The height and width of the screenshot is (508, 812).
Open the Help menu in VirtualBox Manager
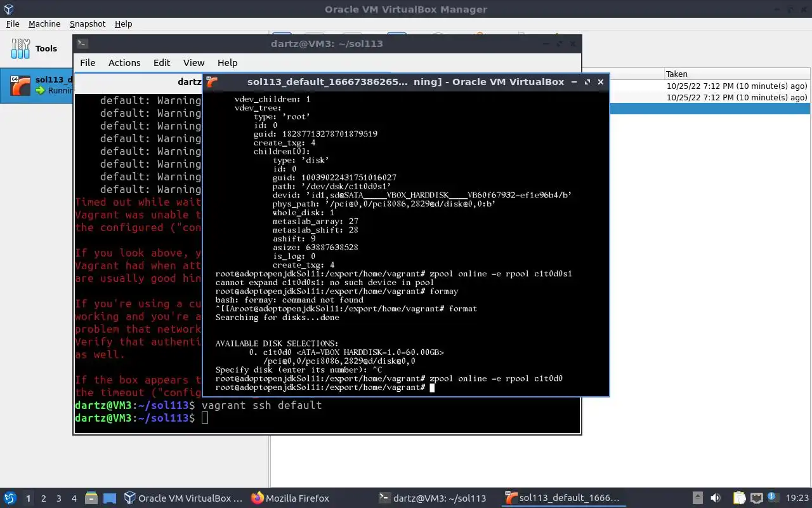pos(123,23)
